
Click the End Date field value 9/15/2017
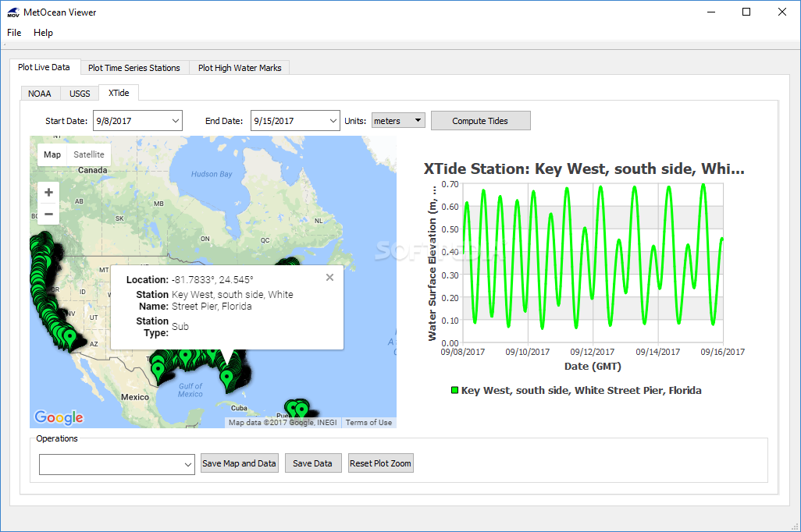point(274,121)
